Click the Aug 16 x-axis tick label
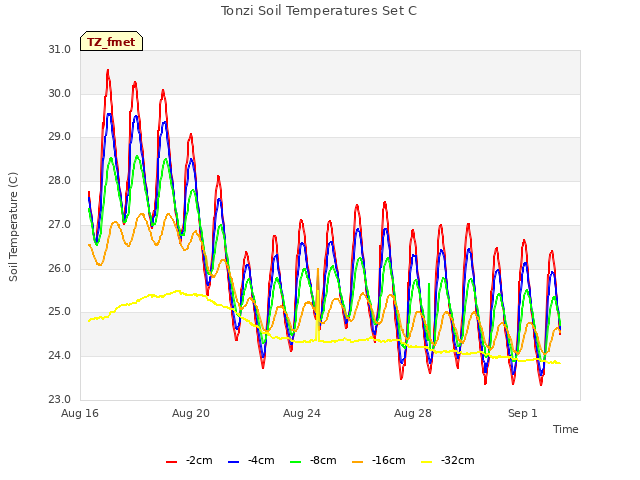The image size is (640, 480). tap(80, 413)
